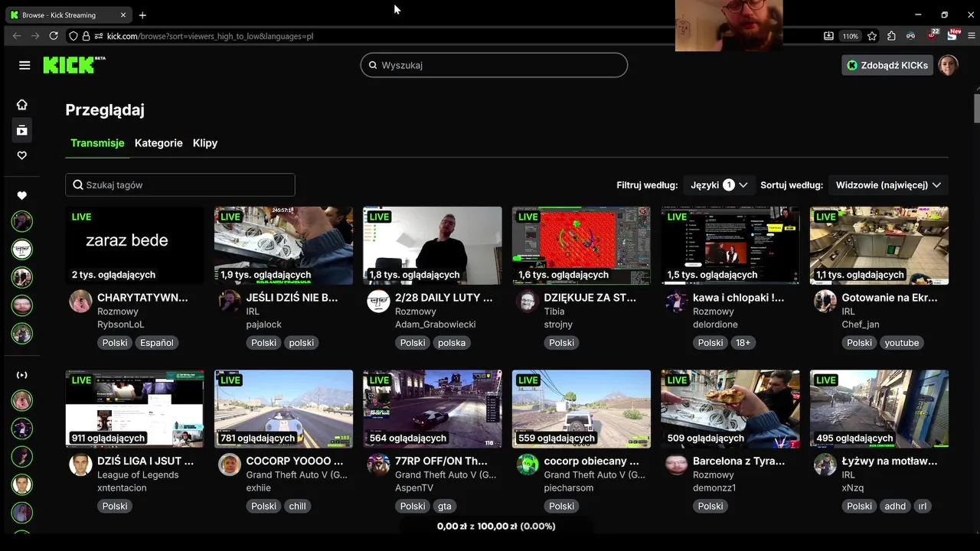
Task: Open the Tibia game stream thumbnail
Action: click(x=581, y=246)
